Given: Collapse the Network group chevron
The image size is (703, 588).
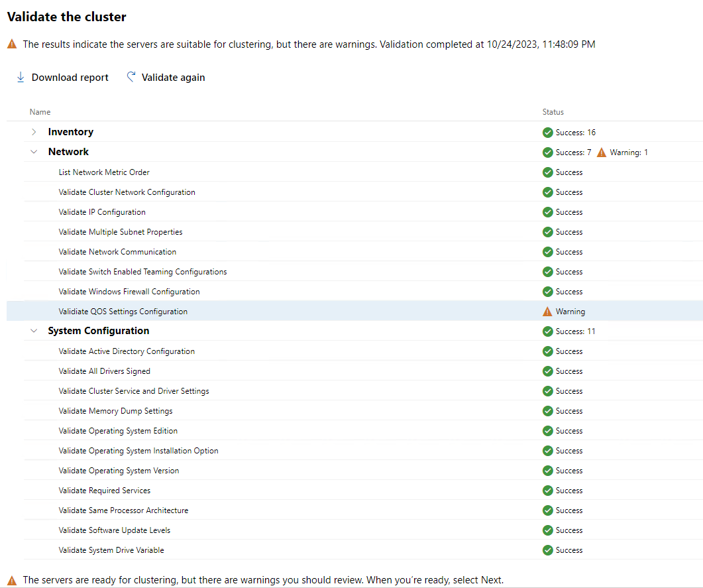Looking at the screenshot, I should 34,152.
